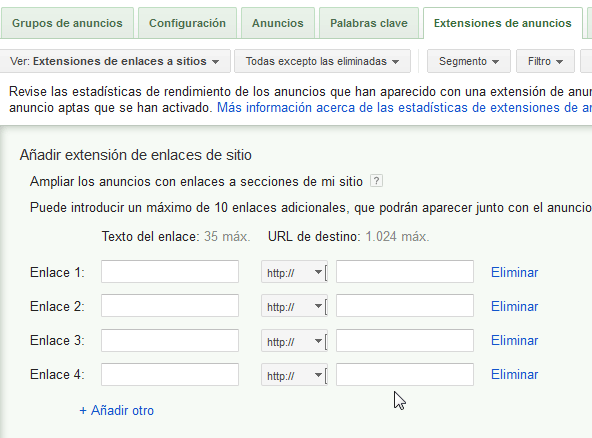Click the Texto del enlace label
592x438 pixels.
[x=150, y=236]
